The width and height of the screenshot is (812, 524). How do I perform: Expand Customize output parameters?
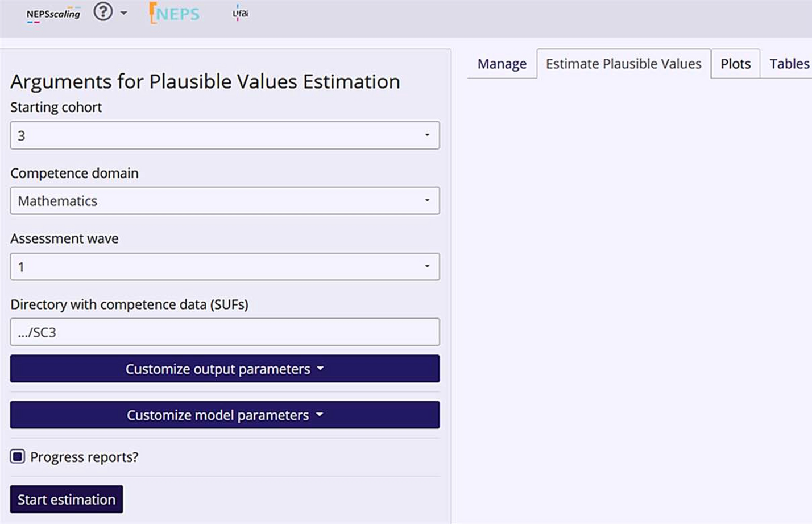(x=225, y=369)
